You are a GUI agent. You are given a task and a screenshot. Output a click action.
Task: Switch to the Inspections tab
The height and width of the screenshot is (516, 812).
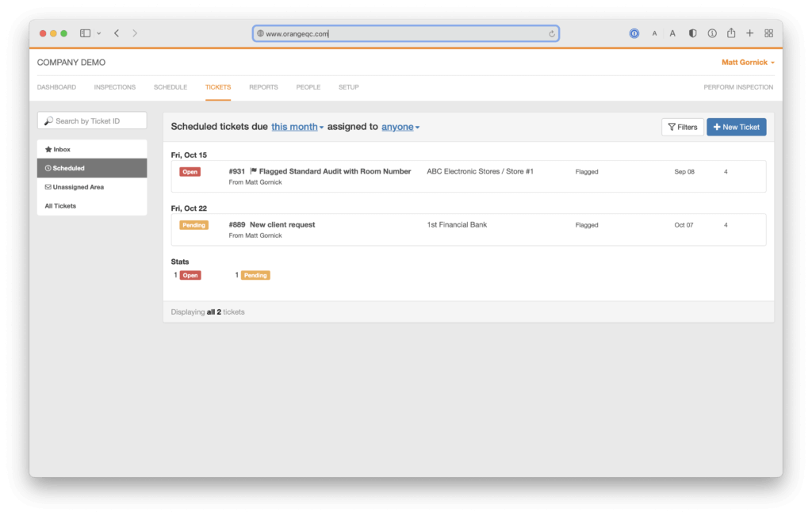point(114,87)
